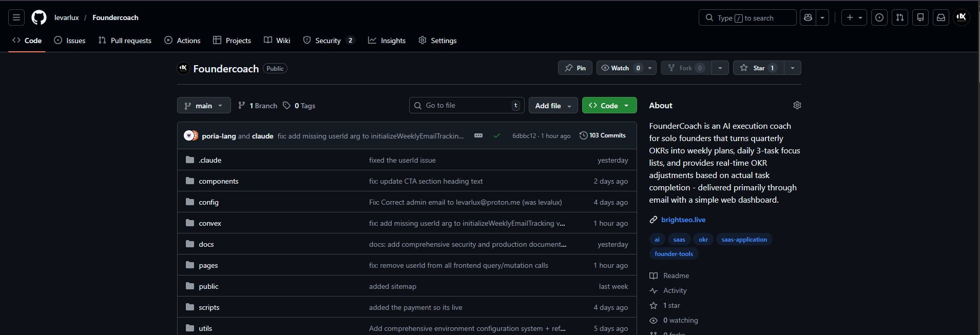Open the hamburger navigation menu

[x=16, y=17]
